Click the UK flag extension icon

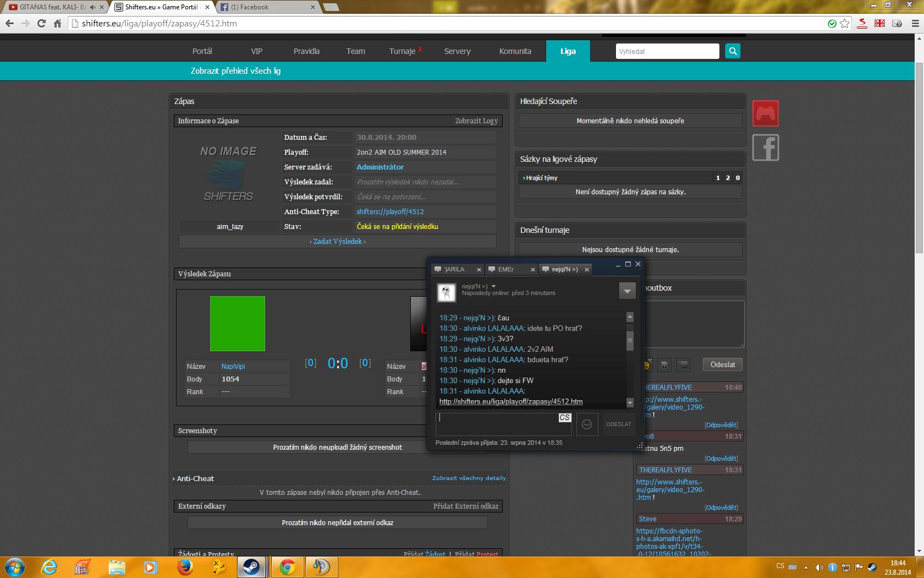pyautogui.click(x=879, y=24)
